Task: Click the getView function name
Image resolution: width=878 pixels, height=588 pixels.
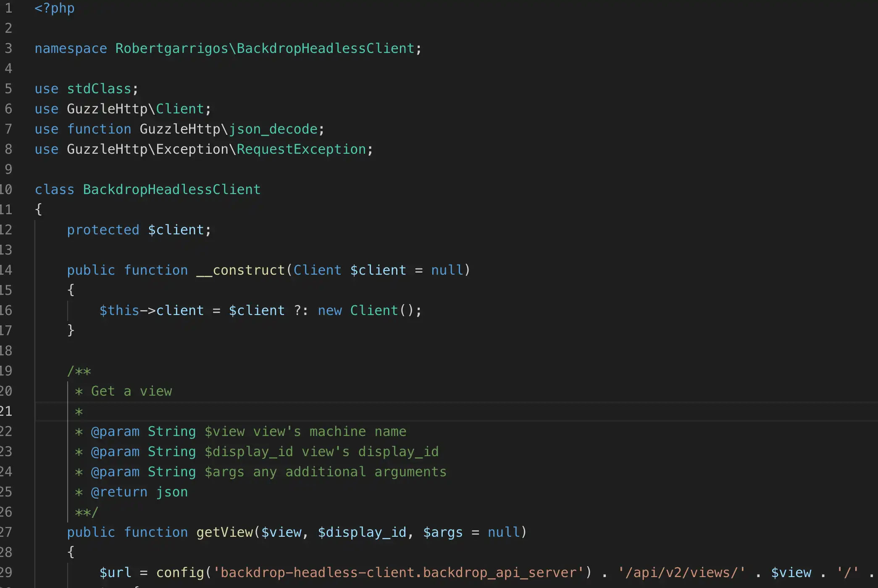Action: pyautogui.click(x=224, y=532)
